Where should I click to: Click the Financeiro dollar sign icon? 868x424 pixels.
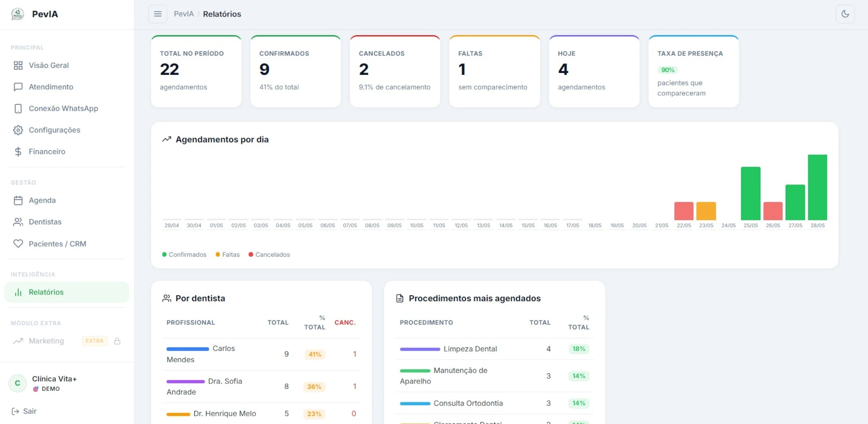(18, 152)
